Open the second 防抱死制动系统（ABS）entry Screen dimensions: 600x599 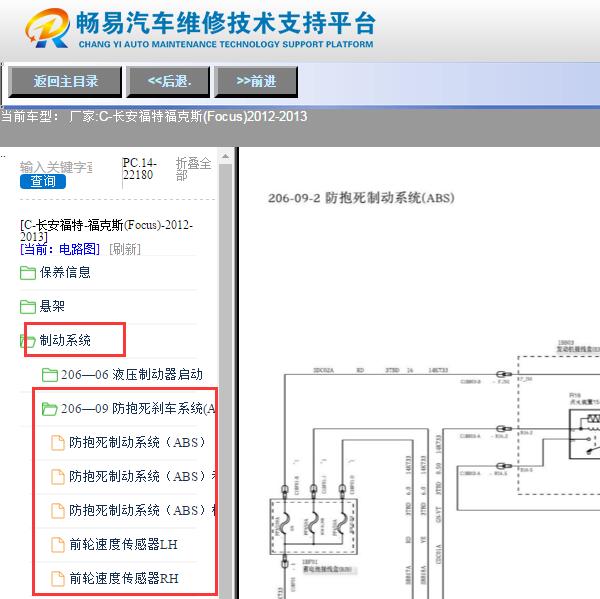[142, 477]
